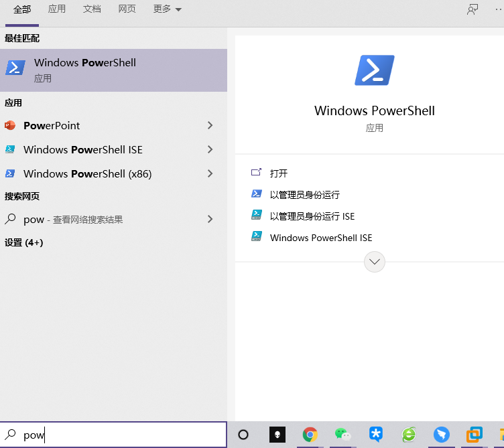Switch to the 文档 tab
The height and width of the screenshot is (448, 504).
pyautogui.click(x=92, y=9)
